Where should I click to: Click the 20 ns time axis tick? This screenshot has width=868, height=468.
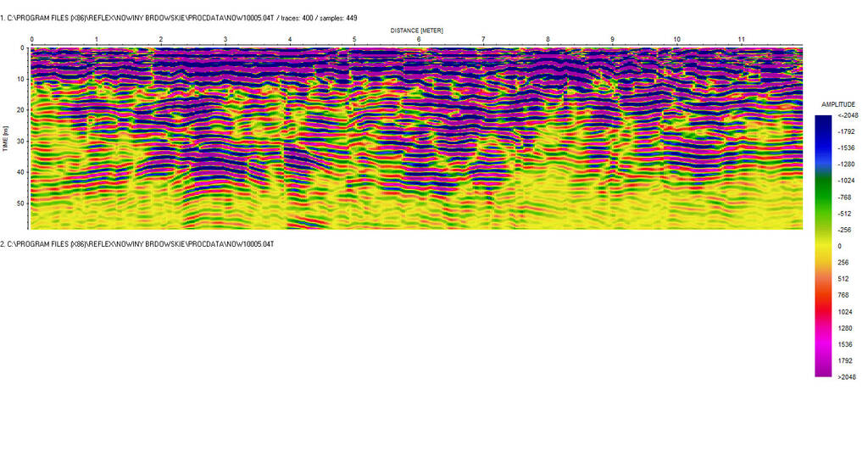(x=22, y=110)
